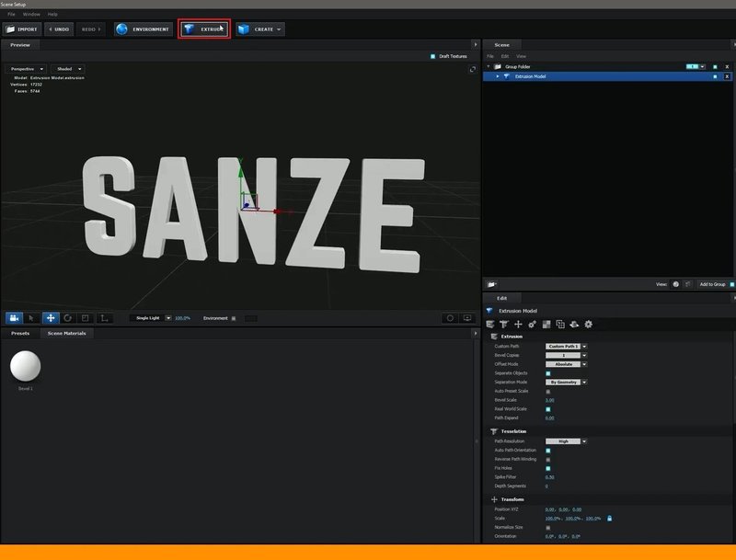The height and width of the screenshot is (560, 736).
Task: Click the surface icon in Edit toolbar
Action: coord(574,324)
